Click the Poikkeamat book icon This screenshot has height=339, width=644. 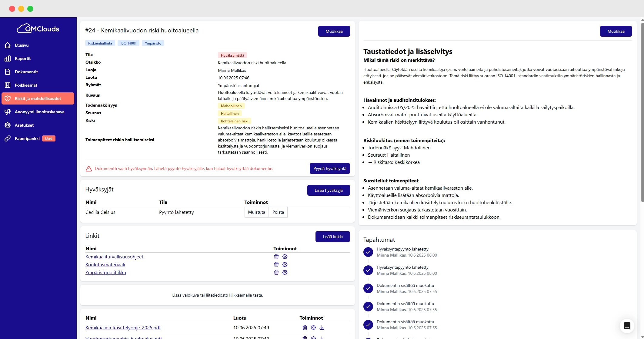(8, 85)
